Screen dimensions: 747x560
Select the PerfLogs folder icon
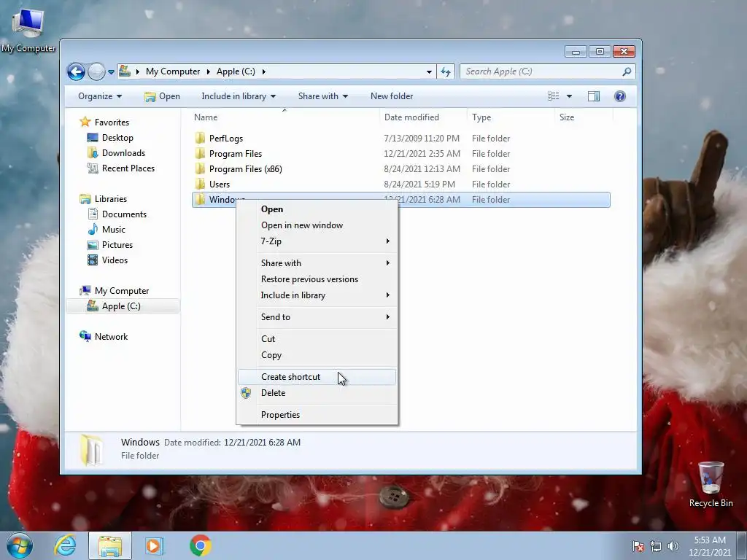(x=200, y=138)
